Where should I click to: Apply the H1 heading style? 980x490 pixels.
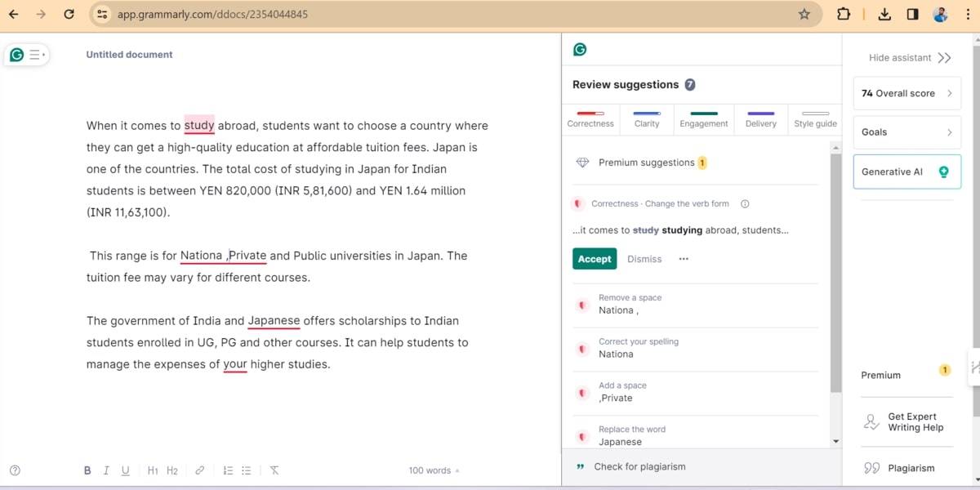pyautogui.click(x=153, y=470)
